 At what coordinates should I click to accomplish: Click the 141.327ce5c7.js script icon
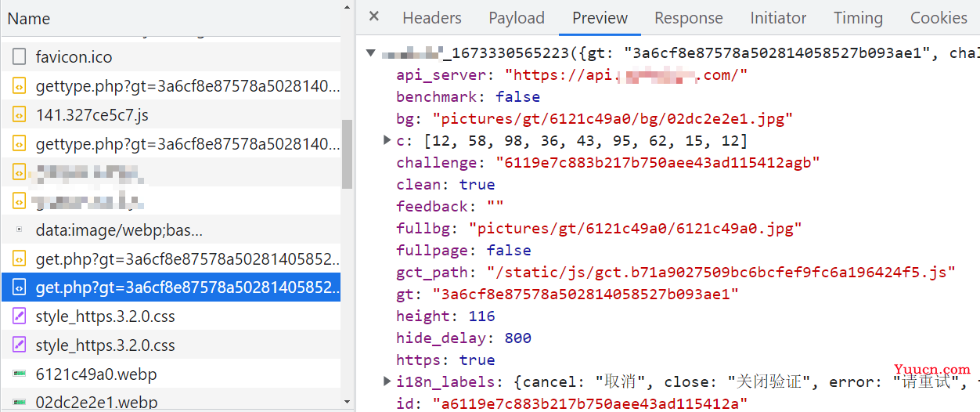20,115
